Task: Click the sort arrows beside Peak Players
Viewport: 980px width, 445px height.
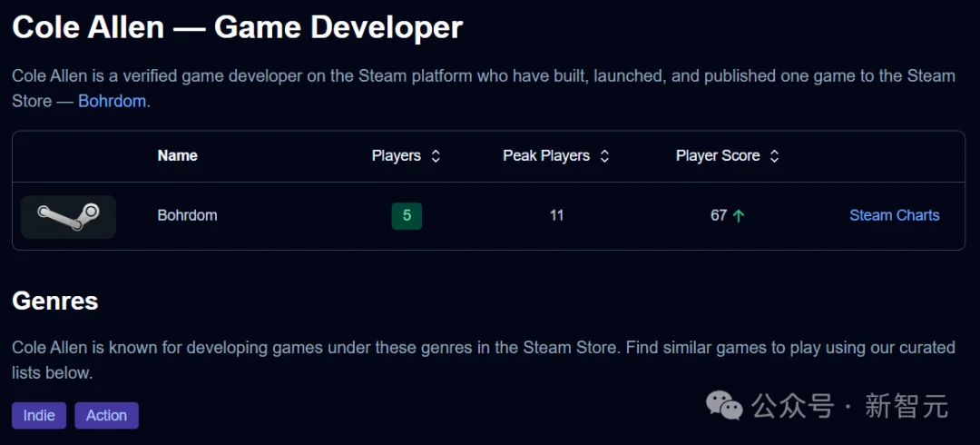Action: [x=604, y=156]
